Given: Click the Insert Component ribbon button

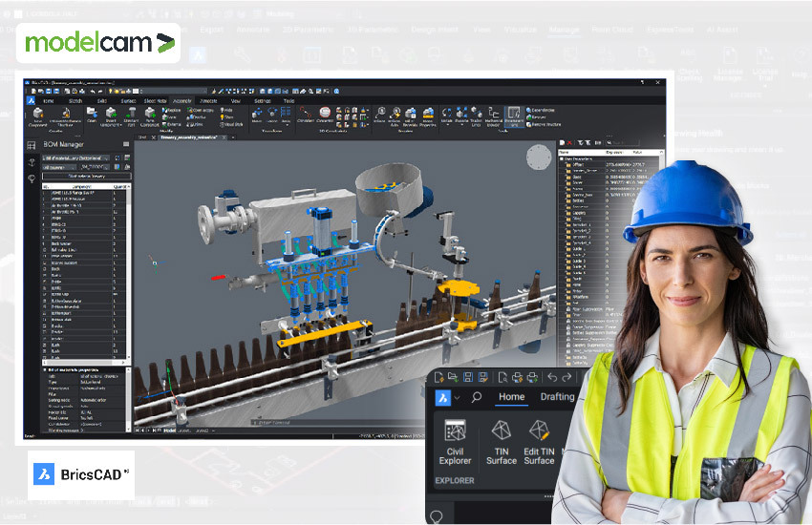Looking at the screenshot, I should pos(111,116).
